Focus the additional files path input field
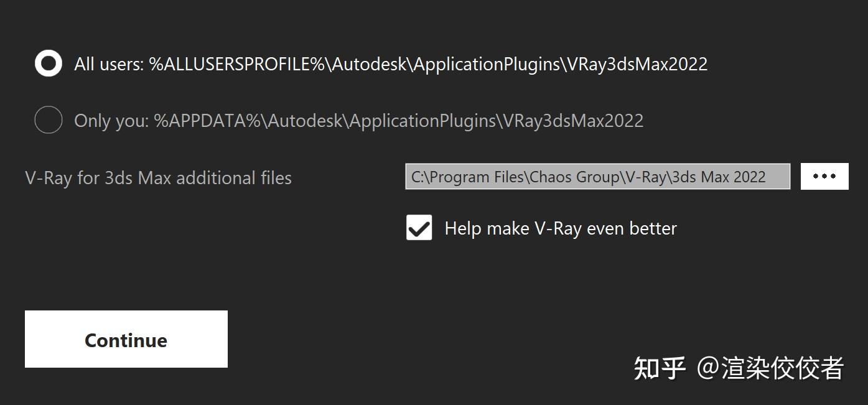The height and width of the screenshot is (405, 868). (598, 177)
